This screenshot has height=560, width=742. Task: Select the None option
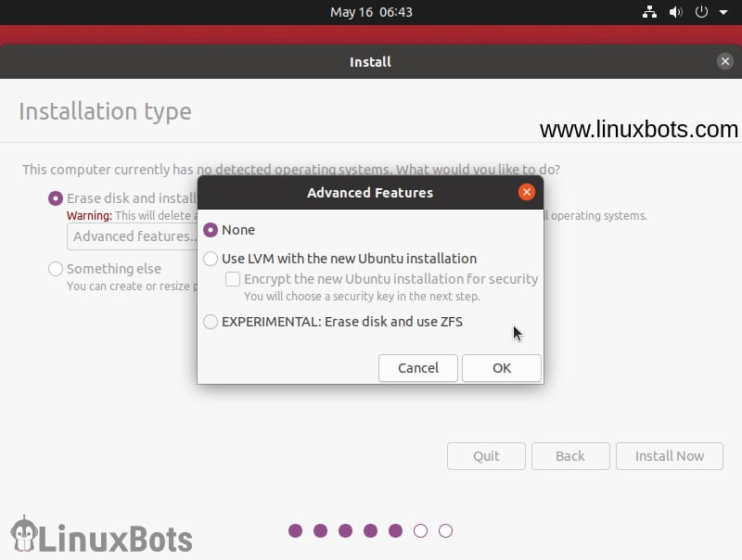click(211, 230)
